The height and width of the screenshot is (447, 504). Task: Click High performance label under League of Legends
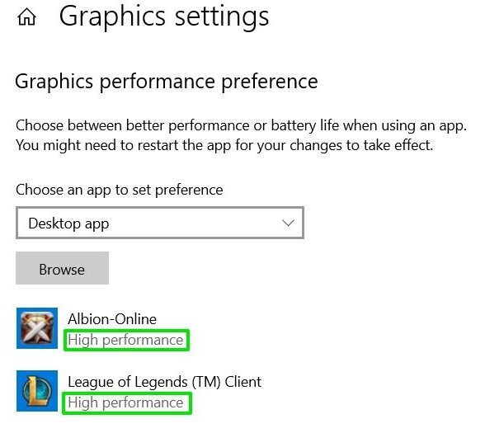click(126, 402)
